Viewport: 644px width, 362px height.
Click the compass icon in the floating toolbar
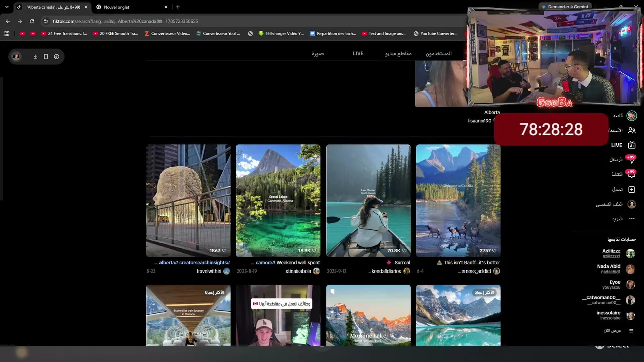57,57
